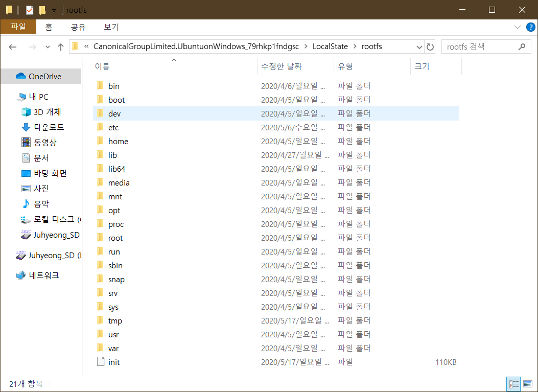
Task: Navigate back to previous folder
Action: click(13, 47)
